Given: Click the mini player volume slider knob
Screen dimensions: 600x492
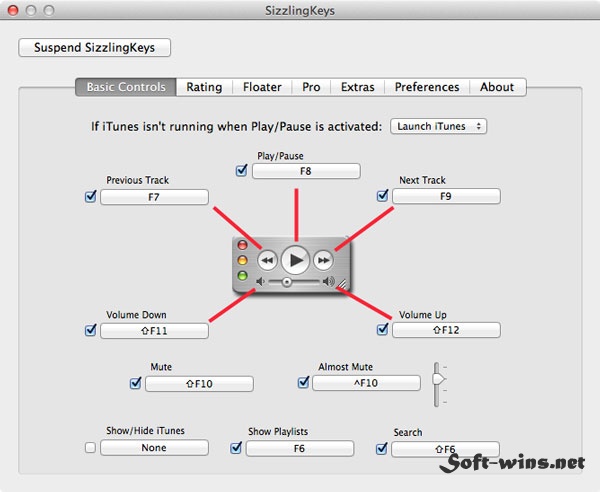Looking at the screenshot, I should tap(286, 282).
